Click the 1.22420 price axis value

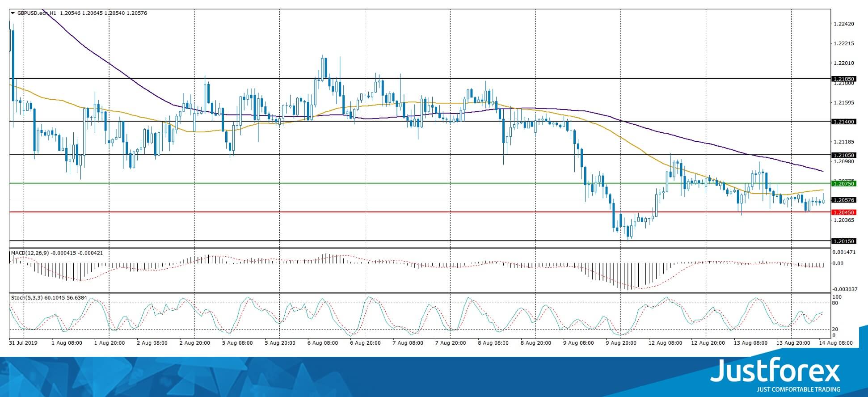pyautogui.click(x=844, y=24)
